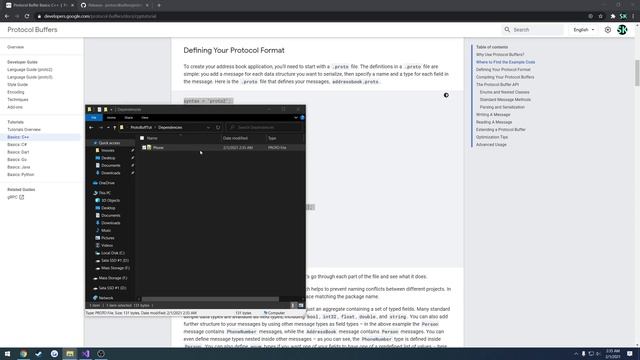
Task: Select OneDrive in navigation pane
Action: pos(106,183)
